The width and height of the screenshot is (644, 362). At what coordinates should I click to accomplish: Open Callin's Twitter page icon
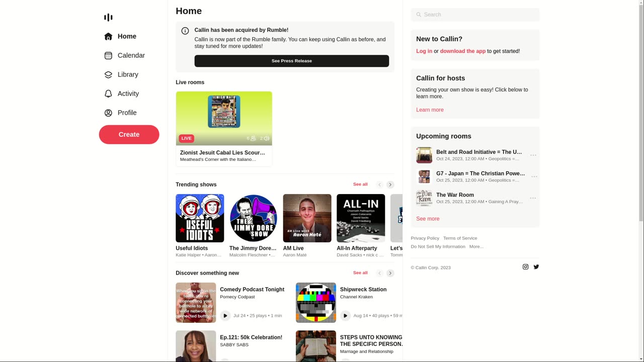click(x=536, y=267)
